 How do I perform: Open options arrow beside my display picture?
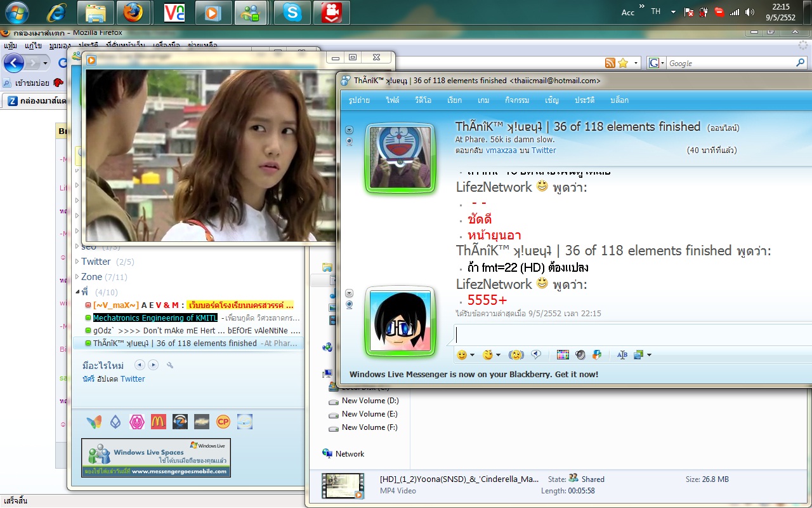349,293
